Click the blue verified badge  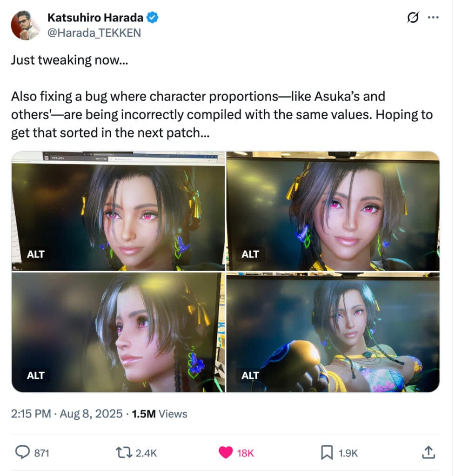152,18
